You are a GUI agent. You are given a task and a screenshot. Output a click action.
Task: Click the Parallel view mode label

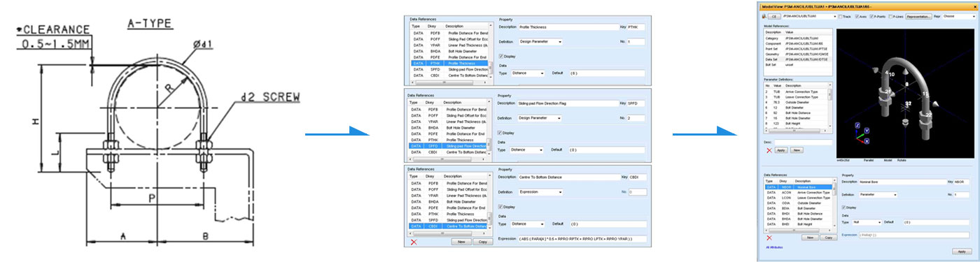[869, 160]
